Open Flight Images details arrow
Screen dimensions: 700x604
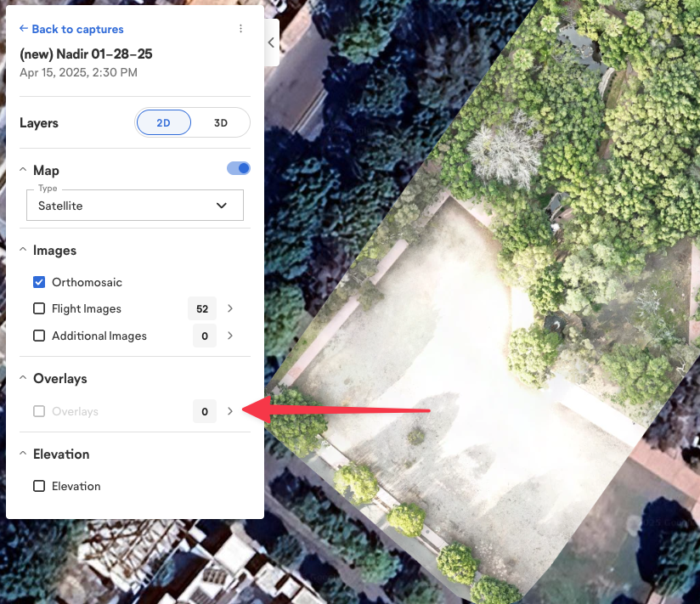[x=229, y=308]
